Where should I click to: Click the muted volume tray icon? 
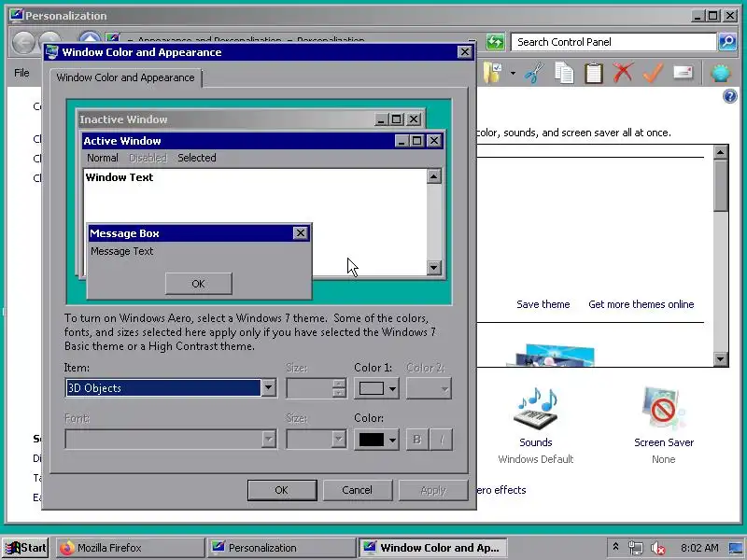[x=658, y=548]
